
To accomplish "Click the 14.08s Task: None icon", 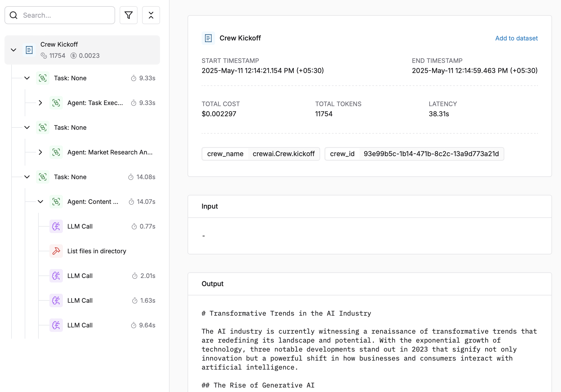I will [43, 177].
